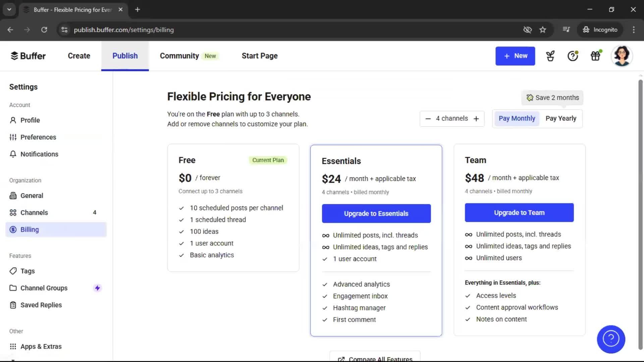Open the gift box icon

595,56
